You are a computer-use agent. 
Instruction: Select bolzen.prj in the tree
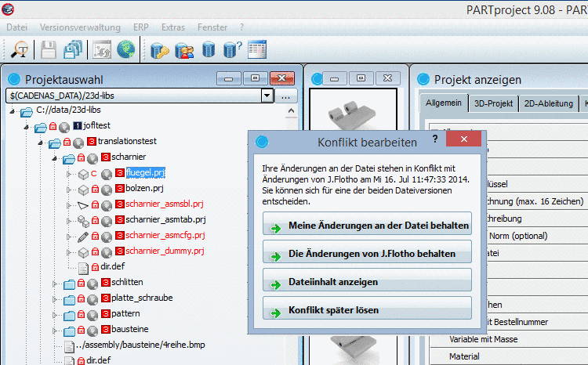click(144, 188)
